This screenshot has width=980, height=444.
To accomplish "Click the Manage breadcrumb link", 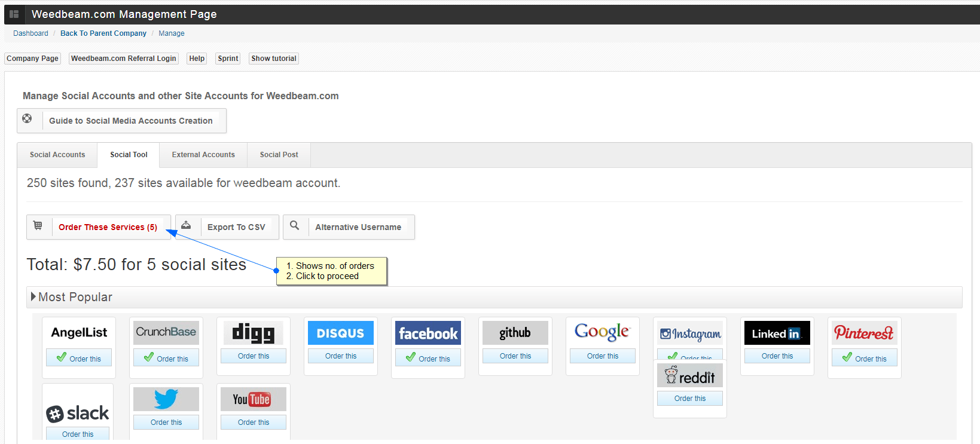I will coord(172,33).
